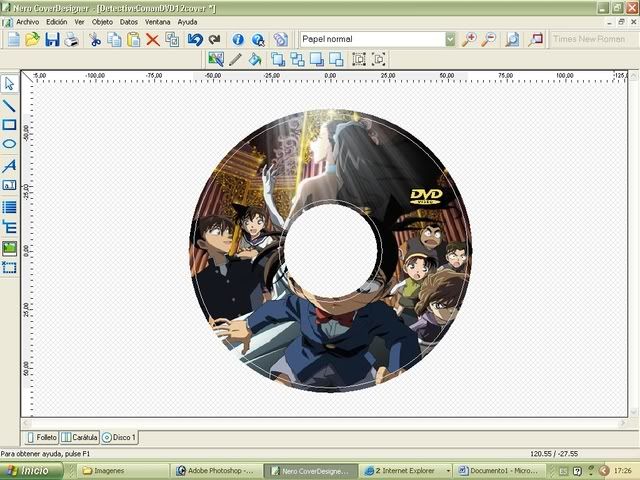
Task: Click the Inicio start button
Action: [32, 471]
